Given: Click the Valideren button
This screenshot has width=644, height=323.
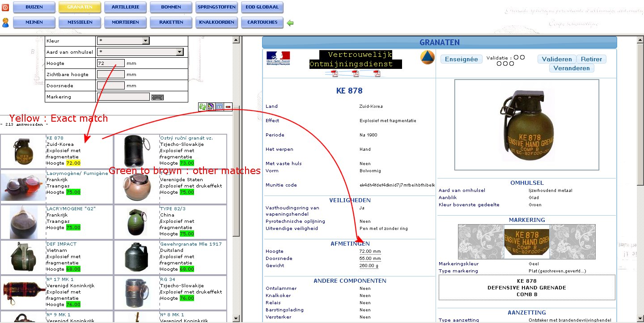Looking at the screenshot, I should click(557, 59).
